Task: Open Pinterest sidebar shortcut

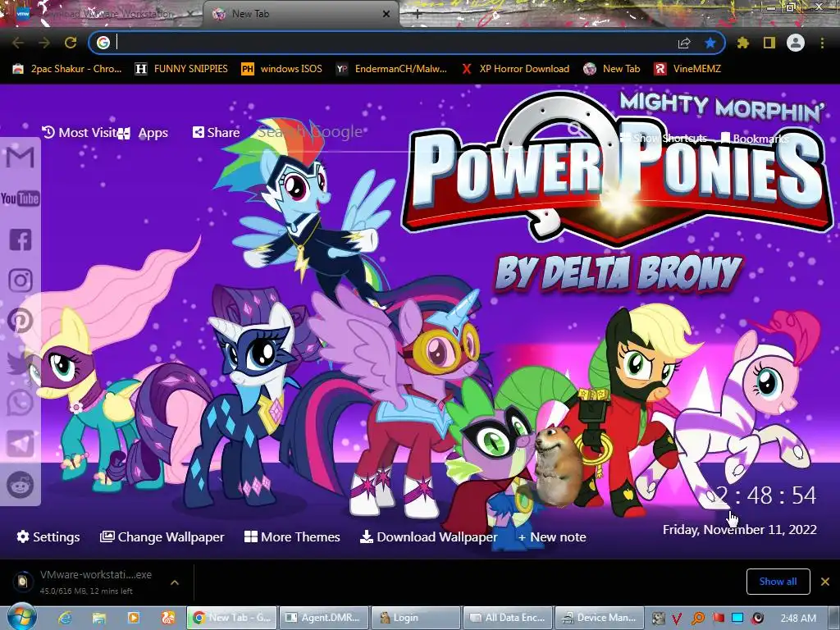Action: (21, 321)
